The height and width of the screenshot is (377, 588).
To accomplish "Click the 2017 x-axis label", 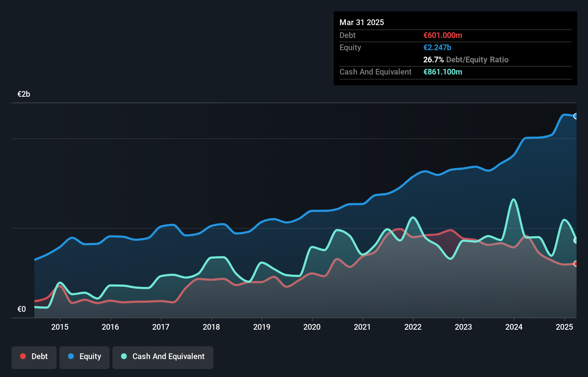I will [x=161, y=327].
